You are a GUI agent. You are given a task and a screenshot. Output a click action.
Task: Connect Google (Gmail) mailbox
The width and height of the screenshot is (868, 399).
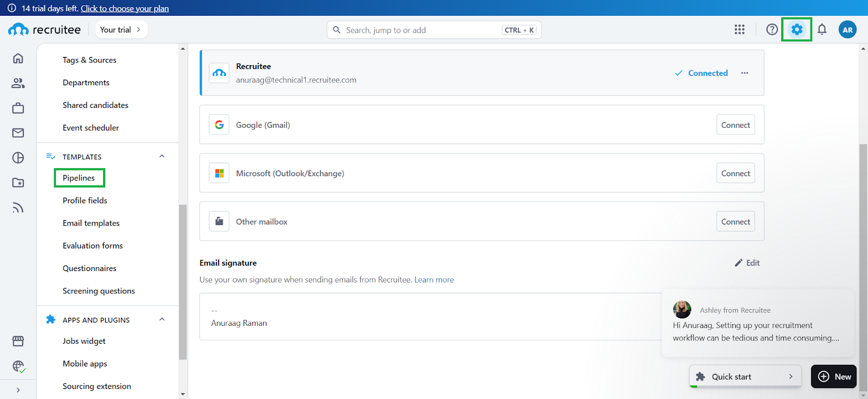click(735, 125)
